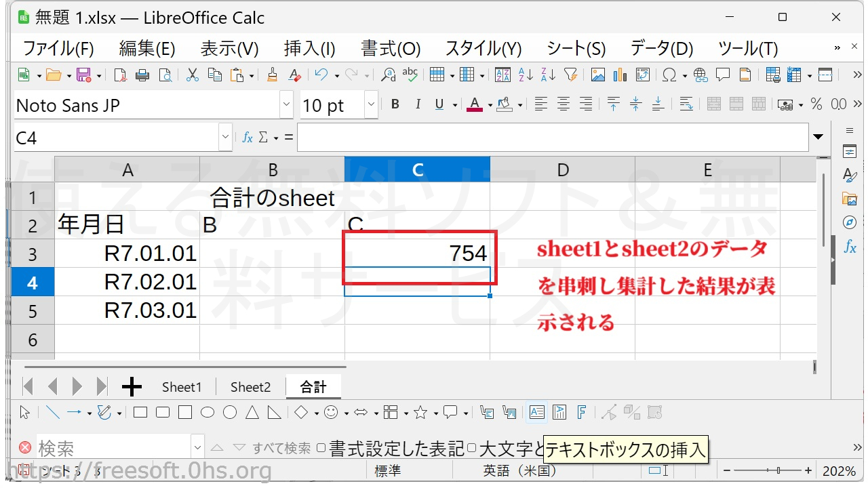Click the Cut scissors icon
Viewport: 868px width, 488px height.
pyautogui.click(x=192, y=75)
